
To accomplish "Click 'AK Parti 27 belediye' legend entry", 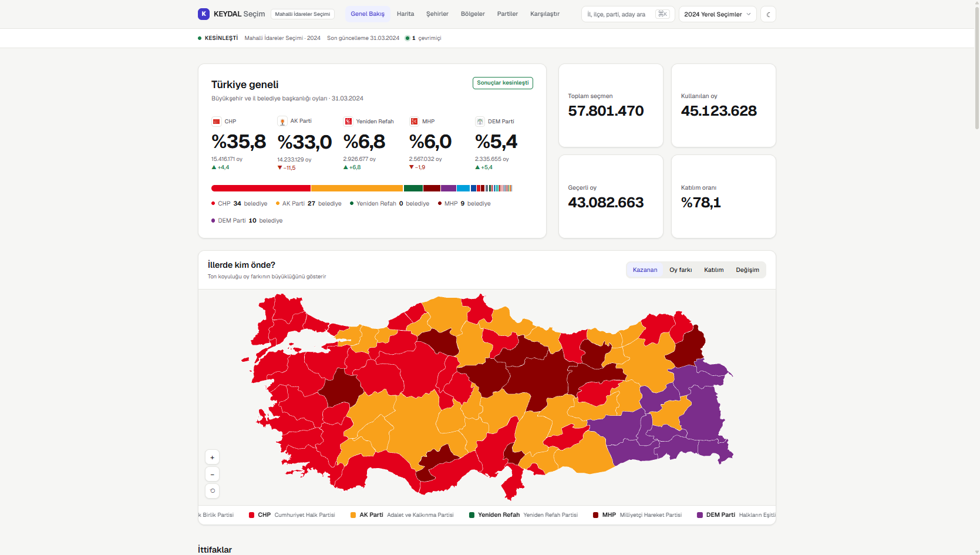I will point(308,204).
